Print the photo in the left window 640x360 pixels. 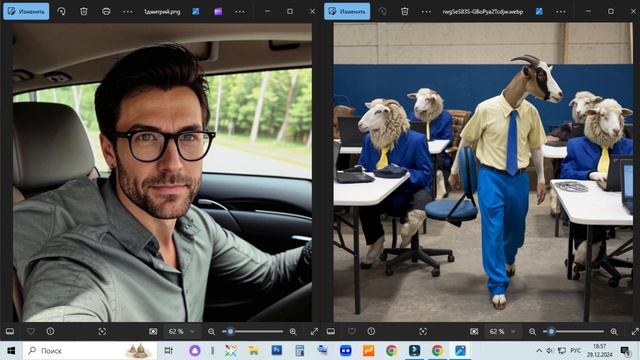(106, 11)
